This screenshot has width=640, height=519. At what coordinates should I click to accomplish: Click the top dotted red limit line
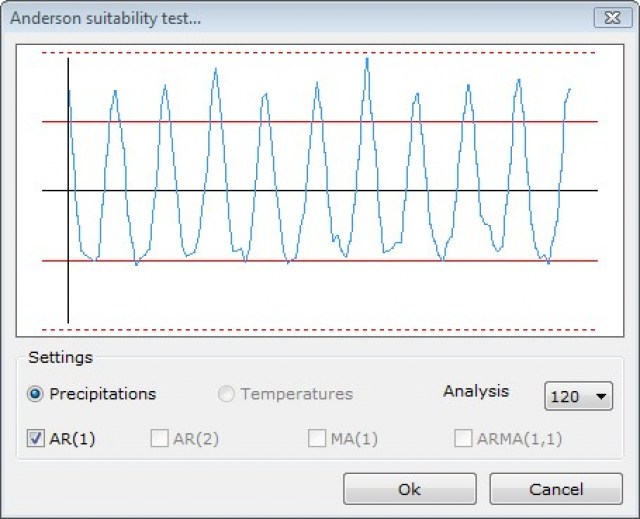pyautogui.click(x=300, y=53)
